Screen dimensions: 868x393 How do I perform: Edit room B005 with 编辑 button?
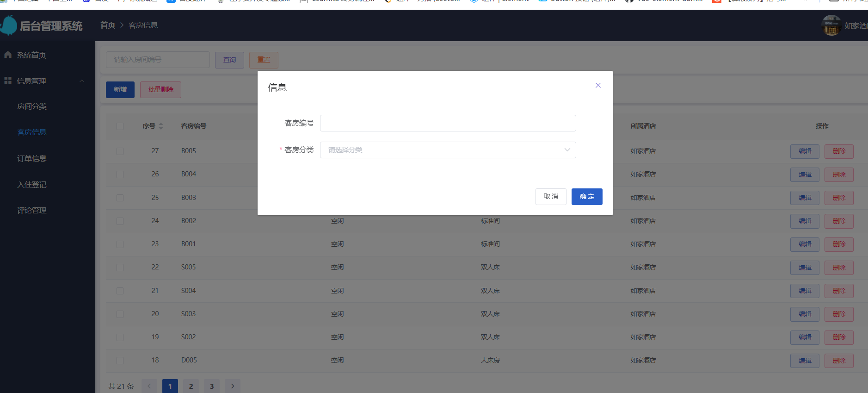pyautogui.click(x=805, y=151)
